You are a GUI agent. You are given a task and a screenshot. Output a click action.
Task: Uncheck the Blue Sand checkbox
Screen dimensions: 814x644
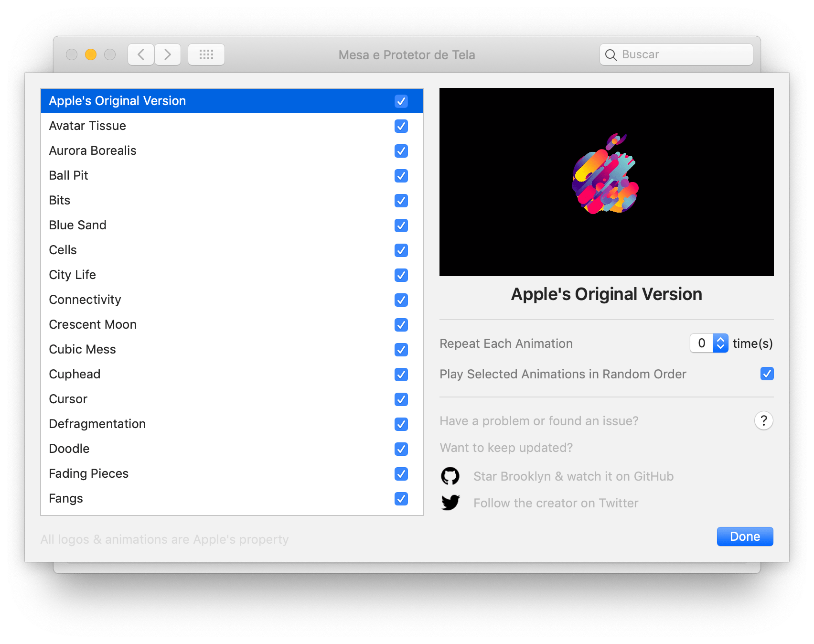401,225
